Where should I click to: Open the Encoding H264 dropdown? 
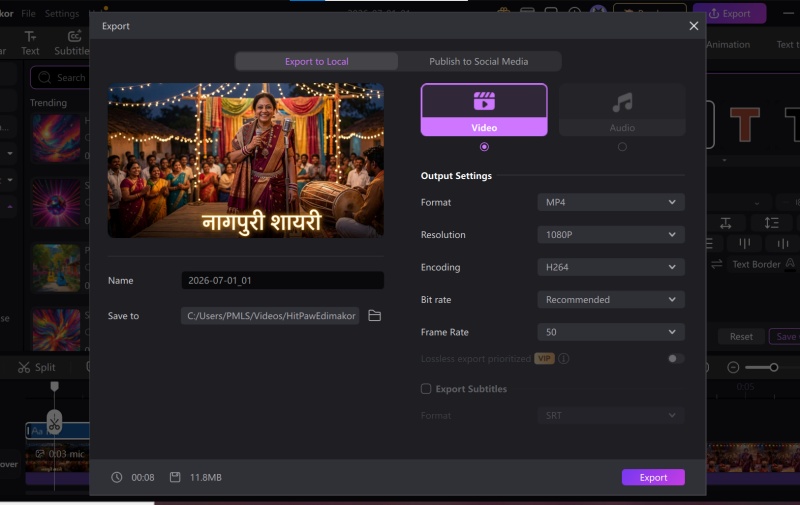point(611,267)
